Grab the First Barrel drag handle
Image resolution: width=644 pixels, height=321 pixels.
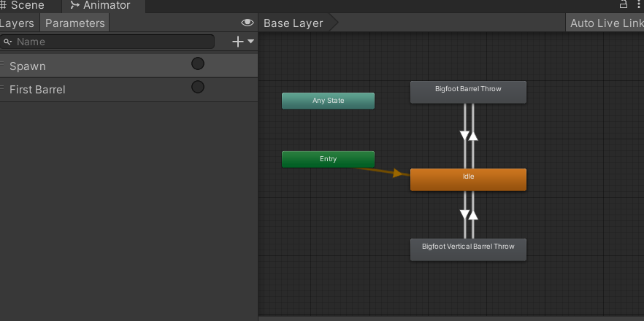[2, 88]
